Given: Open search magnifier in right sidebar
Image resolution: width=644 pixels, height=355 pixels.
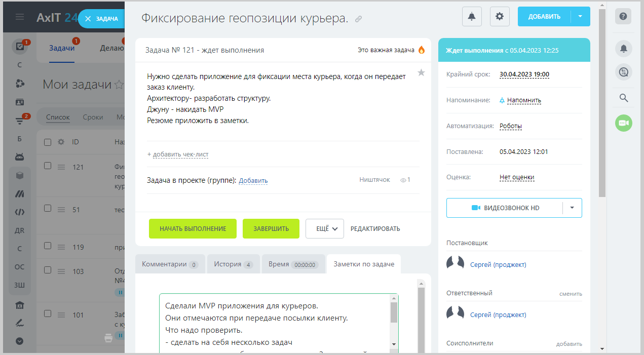Looking at the screenshot, I should pyautogui.click(x=624, y=98).
